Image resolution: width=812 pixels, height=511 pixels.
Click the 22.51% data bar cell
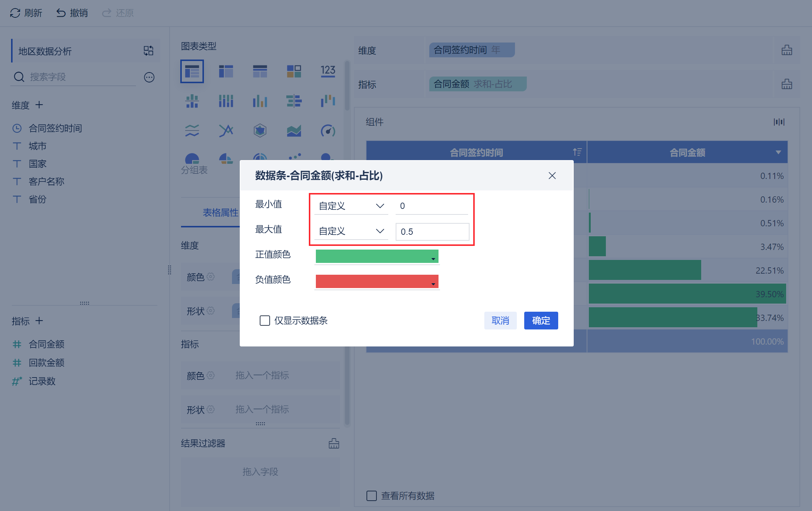tap(687, 270)
